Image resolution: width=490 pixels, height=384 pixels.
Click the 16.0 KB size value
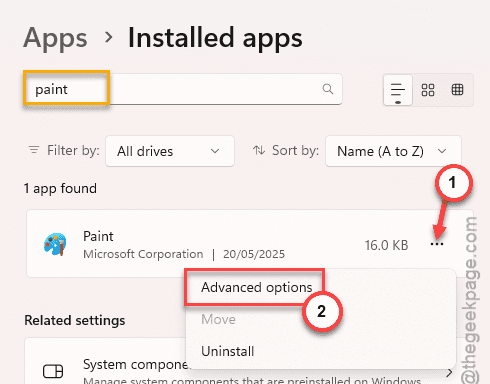[386, 245]
